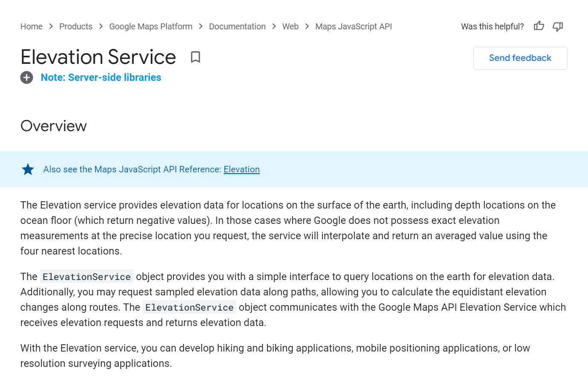Click the 'Note: Server-side libraries' text link
This screenshot has height=386, width=588.
pos(101,77)
